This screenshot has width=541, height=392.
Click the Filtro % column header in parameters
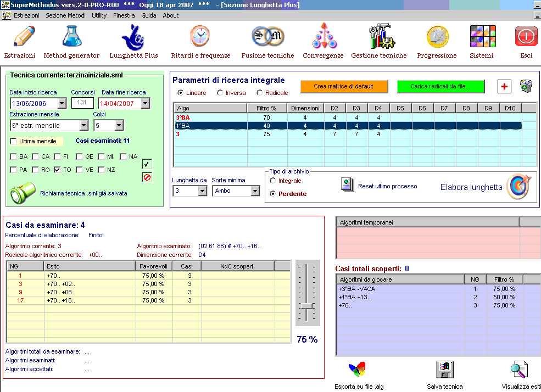pyautogui.click(x=267, y=108)
